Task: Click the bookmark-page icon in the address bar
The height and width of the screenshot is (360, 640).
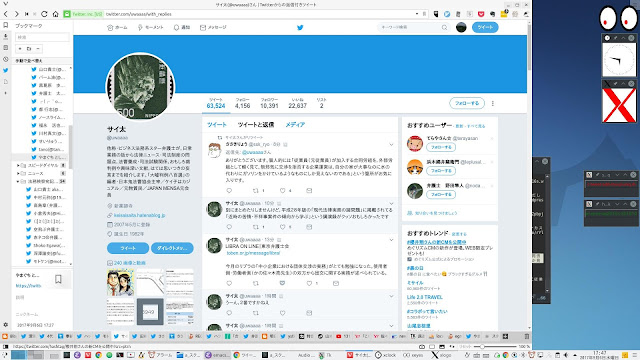Action: [x=424, y=14]
